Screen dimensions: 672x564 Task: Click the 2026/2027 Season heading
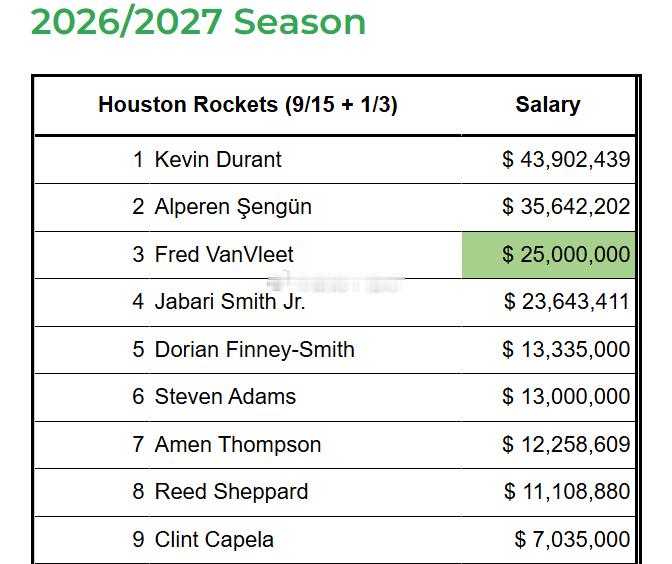198,20
